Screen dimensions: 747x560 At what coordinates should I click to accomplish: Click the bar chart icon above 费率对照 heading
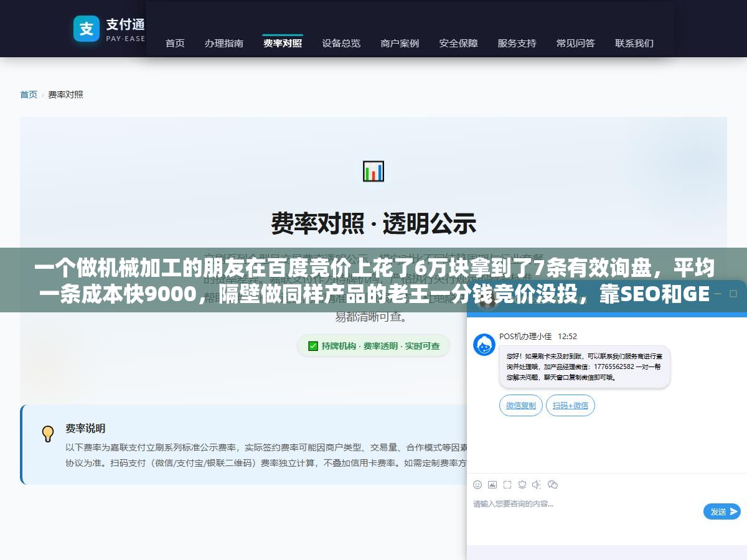click(x=374, y=171)
